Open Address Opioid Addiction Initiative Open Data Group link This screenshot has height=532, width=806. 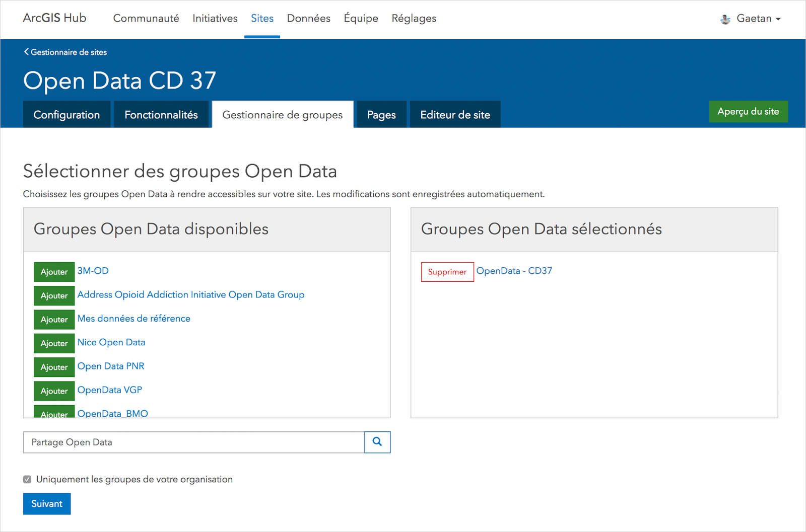click(191, 294)
